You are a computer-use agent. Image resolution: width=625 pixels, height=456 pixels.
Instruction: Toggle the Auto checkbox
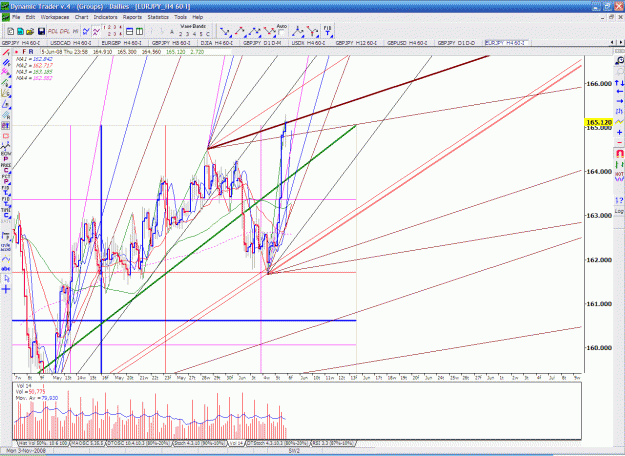282,32
